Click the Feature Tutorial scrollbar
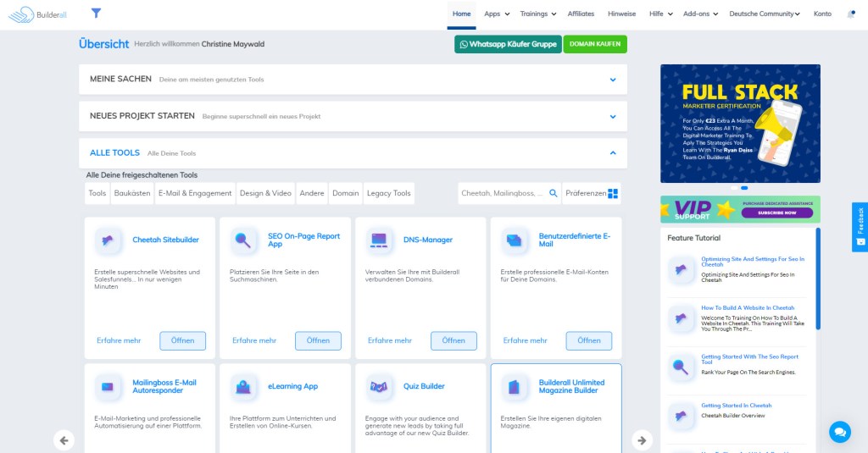This screenshot has width=868, height=453. (818, 279)
